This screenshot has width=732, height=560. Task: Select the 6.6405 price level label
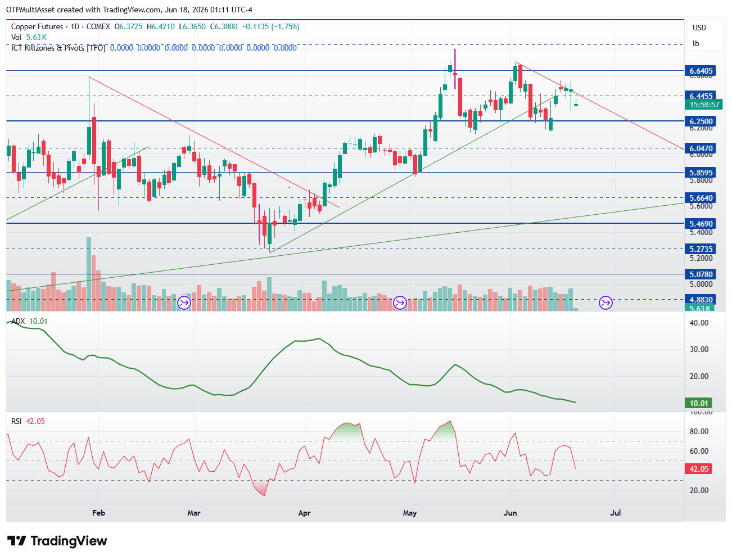701,71
